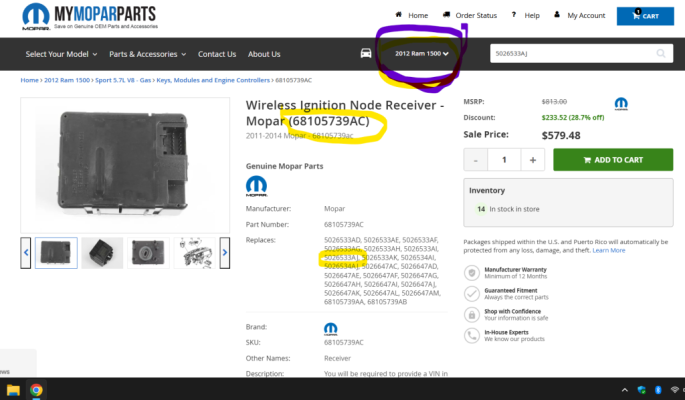Click the Mopar Brand logo

(330, 328)
